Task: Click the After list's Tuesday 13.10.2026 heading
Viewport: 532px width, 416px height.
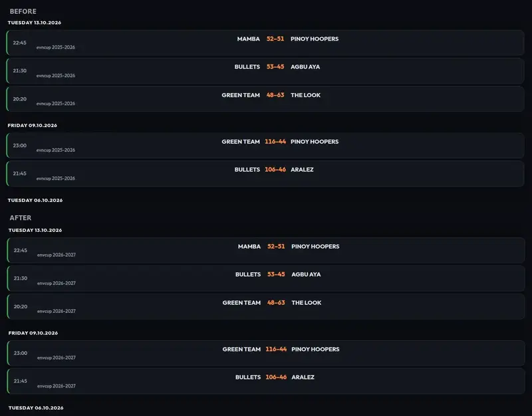Action: click(35, 230)
